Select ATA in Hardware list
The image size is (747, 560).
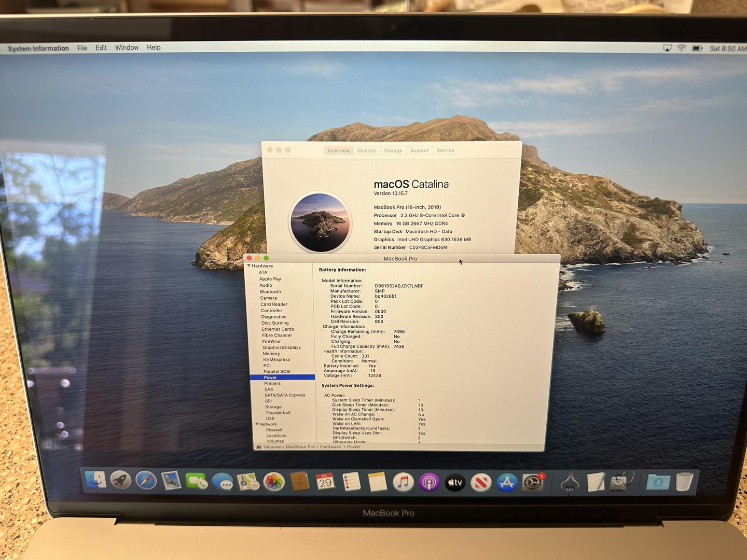(263, 272)
